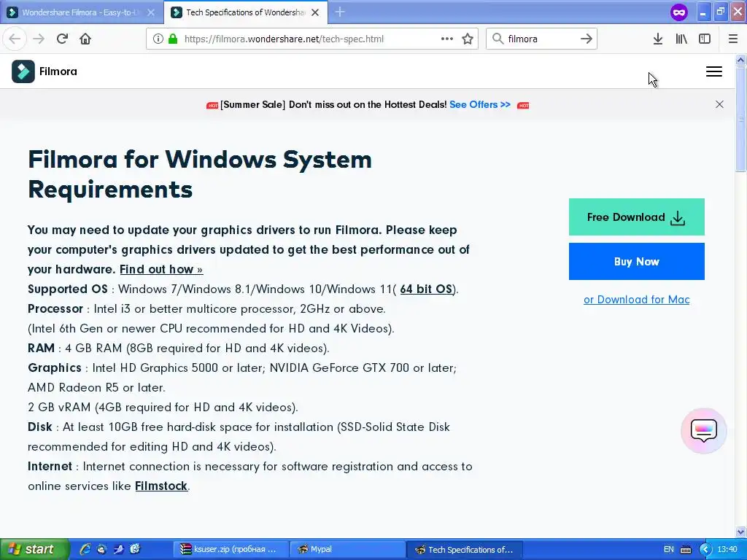Dismiss the Summer Sale banner
This screenshot has width=747, height=560.
coord(719,104)
